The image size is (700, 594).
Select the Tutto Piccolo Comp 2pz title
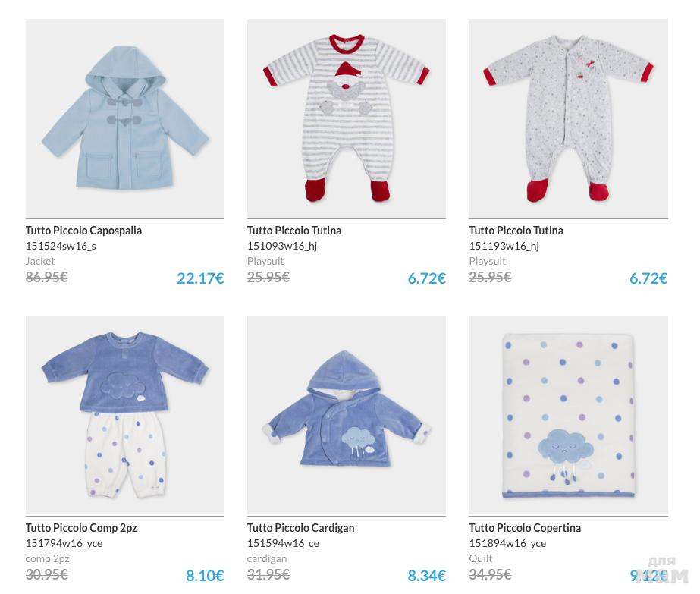pyautogui.click(x=81, y=528)
